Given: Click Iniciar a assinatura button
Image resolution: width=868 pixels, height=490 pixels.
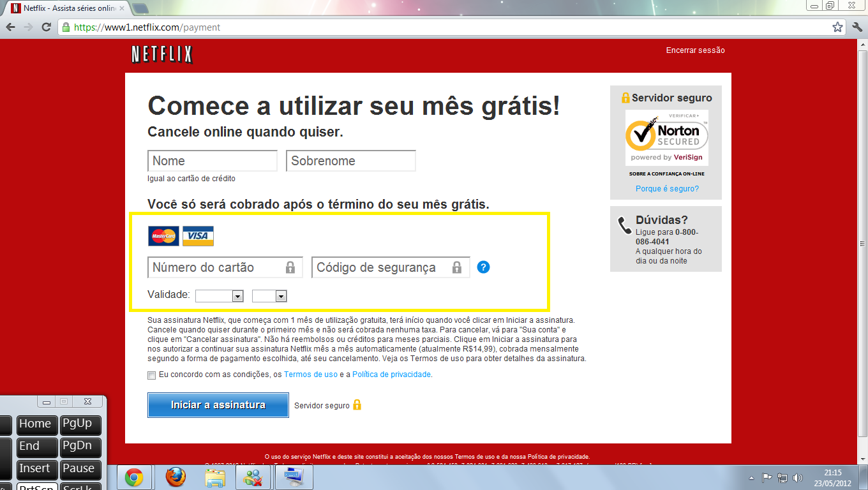Looking at the screenshot, I should coord(218,405).
